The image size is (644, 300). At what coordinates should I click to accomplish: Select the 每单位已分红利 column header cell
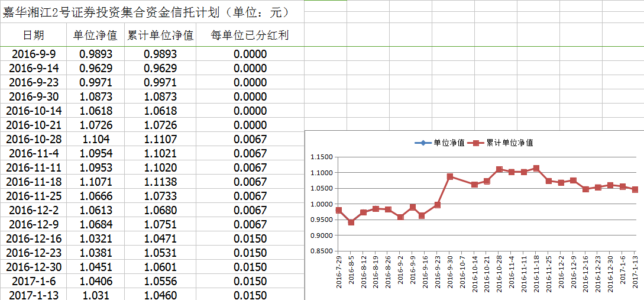(x=250, y=36)
